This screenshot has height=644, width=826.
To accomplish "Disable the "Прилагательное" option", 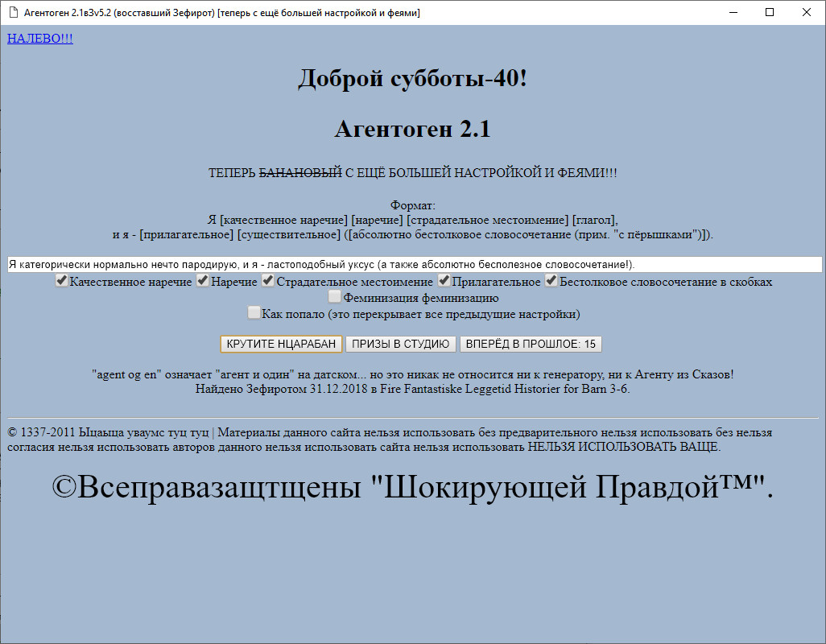I will click(x=444, y=280).
